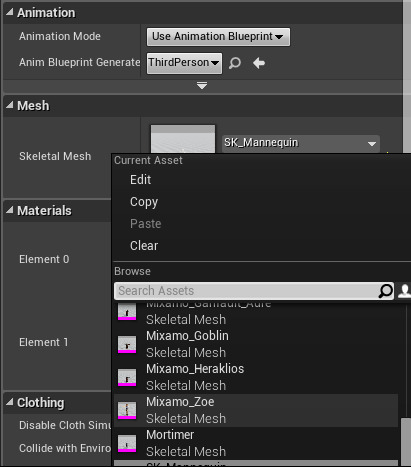The height and width of the screenshot is (467, 411).
Task: Click the Collide with Environment label
Action: pos(65,448)
